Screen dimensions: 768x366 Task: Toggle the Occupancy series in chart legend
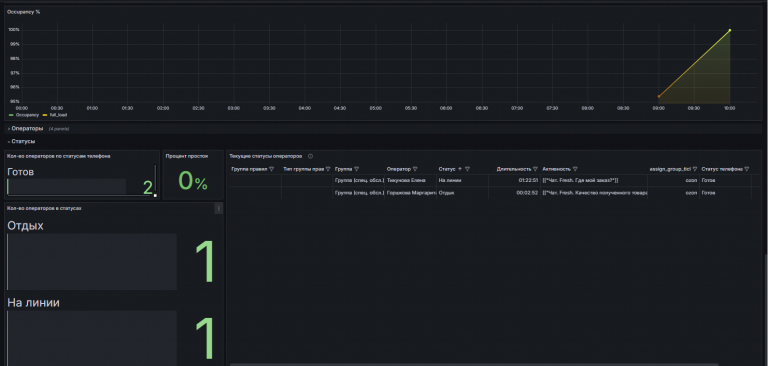pos(24,115)
